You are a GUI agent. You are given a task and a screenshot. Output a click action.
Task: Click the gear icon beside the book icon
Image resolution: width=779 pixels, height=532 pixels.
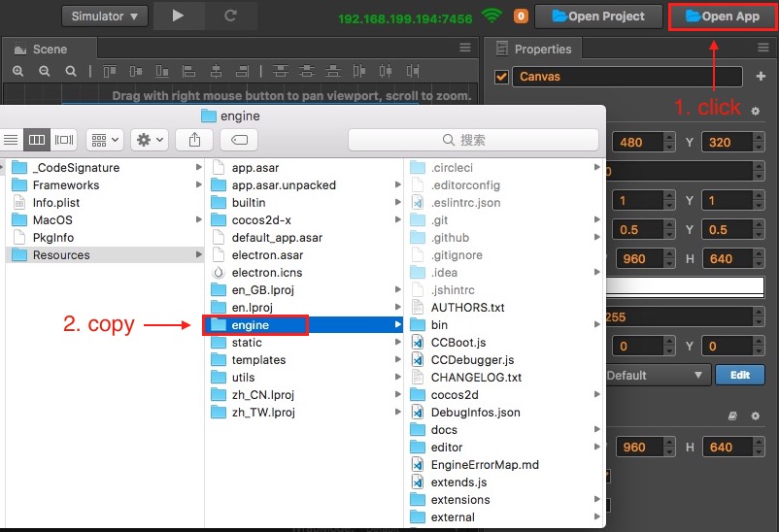pyautogui.click(x=755, y=416)
